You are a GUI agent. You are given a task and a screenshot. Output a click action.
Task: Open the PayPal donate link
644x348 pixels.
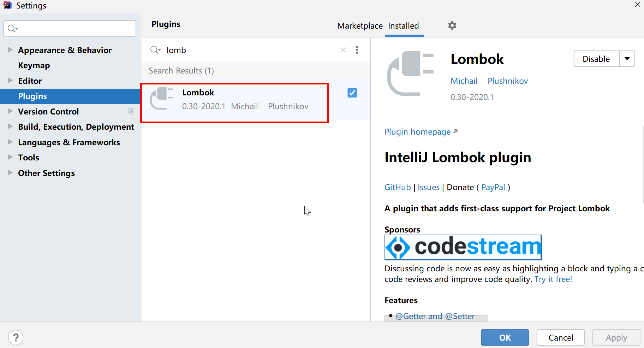[x=493, y=187]
